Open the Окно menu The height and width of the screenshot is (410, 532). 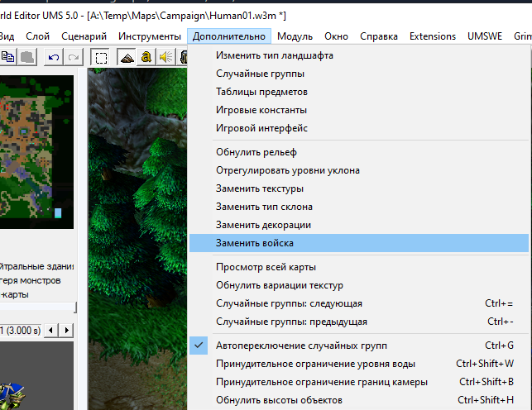pos(336,36)
